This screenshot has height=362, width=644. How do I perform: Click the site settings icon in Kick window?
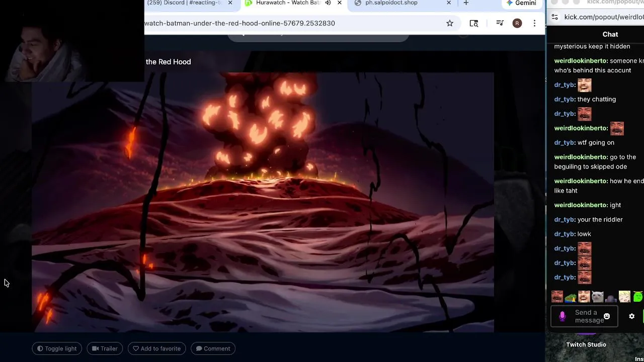(x=554, y=17)
